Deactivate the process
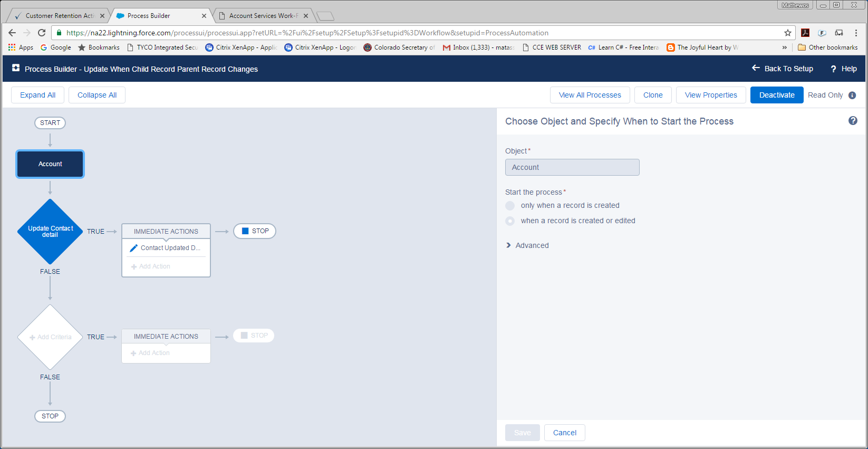This screenshot has width=868, height=449. point(777,95)
